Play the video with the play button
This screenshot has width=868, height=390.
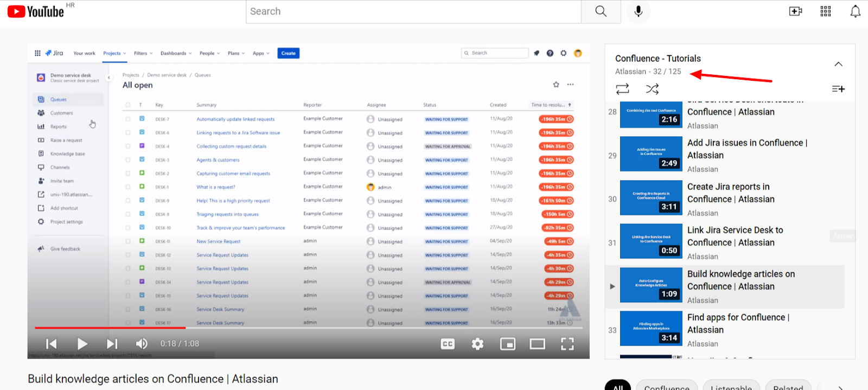pyautogui.click(x=82, y=344)
